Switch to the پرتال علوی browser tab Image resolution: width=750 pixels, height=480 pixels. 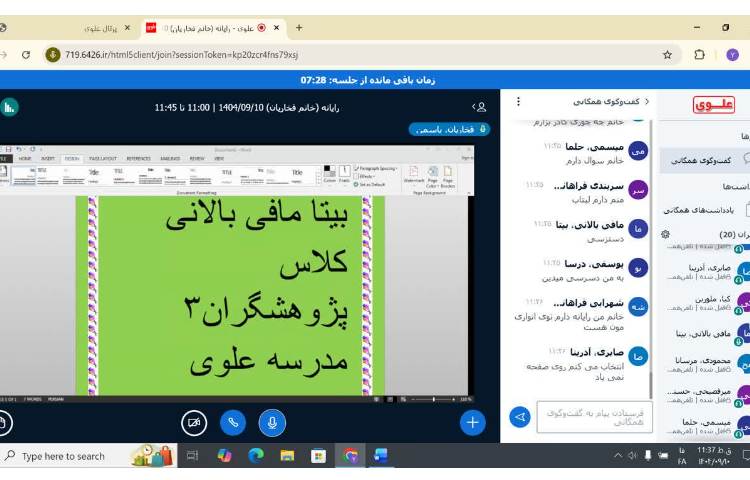coord(100,28)
